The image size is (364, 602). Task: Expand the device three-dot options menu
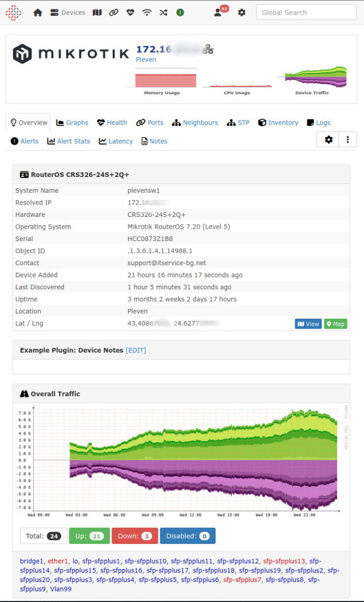click(x=348, y=139)
